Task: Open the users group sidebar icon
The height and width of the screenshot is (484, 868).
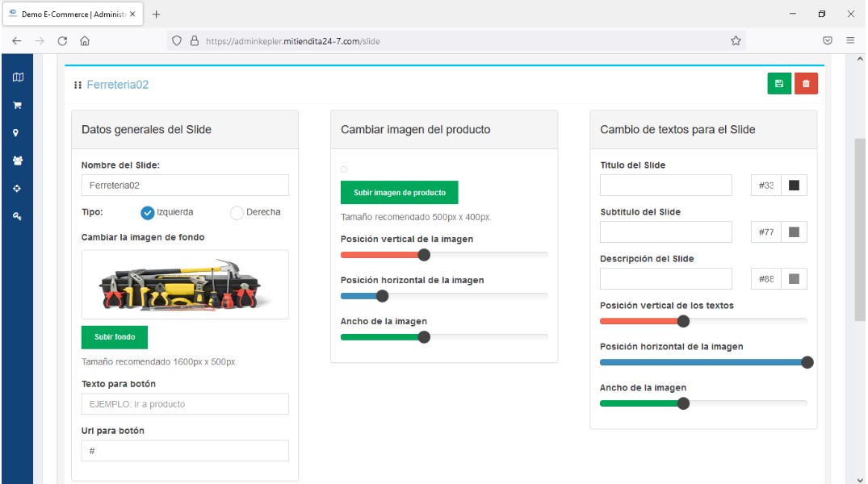Action: pyautogui.click(x=18, y=161)
